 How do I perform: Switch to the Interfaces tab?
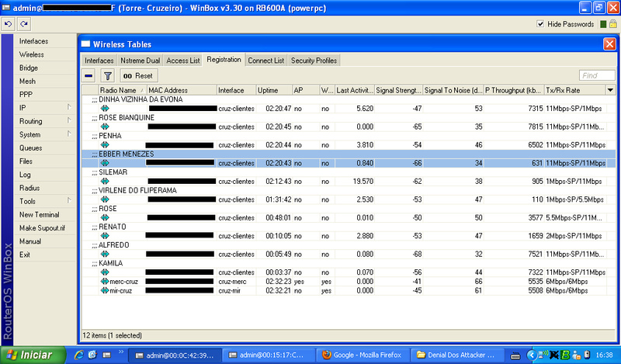coord(99,61)
